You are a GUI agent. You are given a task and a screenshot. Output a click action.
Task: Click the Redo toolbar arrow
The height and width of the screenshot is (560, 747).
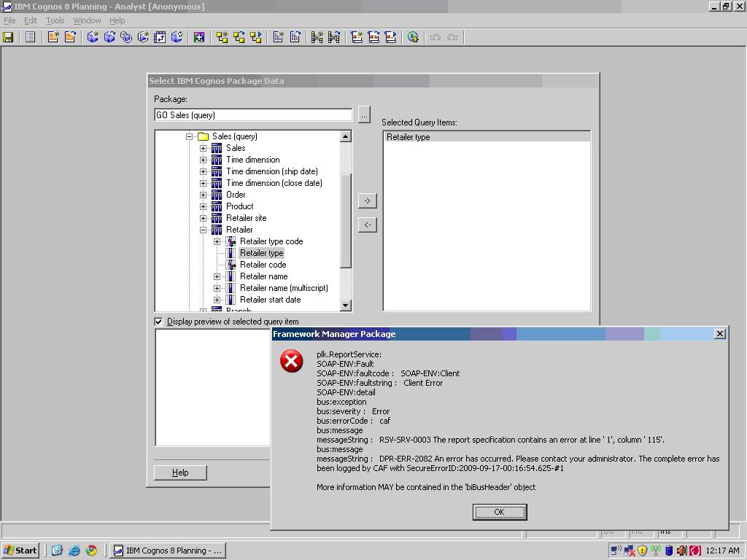pos(452,37)
